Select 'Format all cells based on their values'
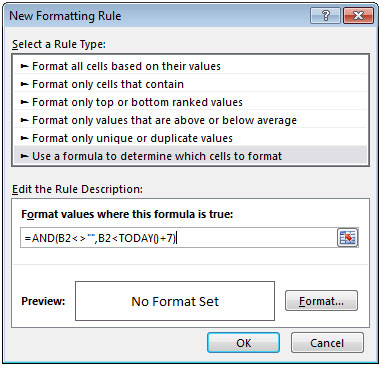 tap(190, 66)
